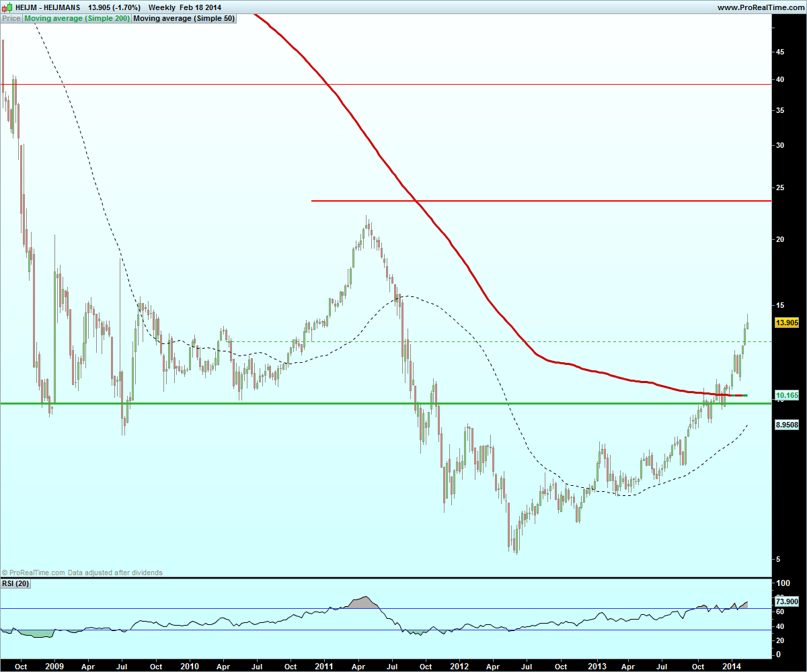Select the thick green horizontal support line

pos(385,403)
